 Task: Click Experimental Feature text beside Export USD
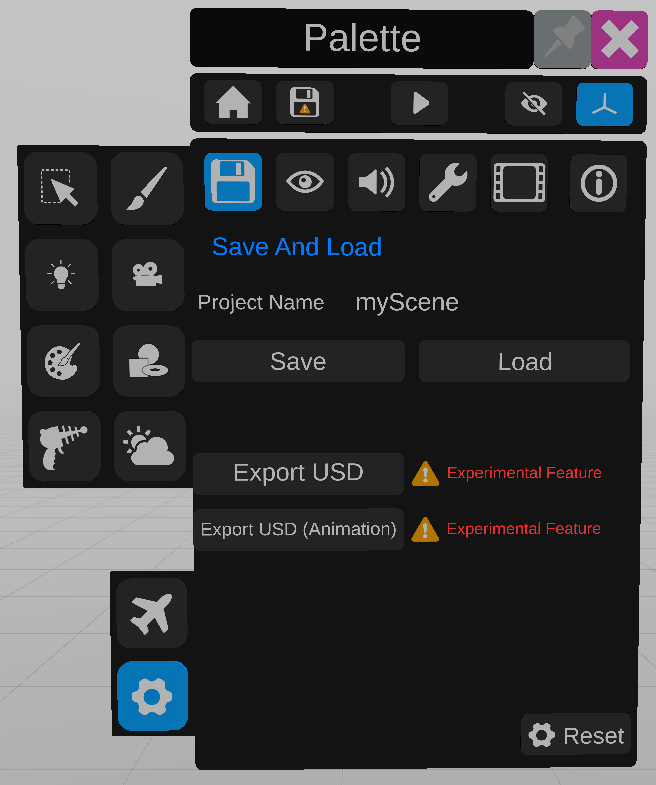[524, 473]
